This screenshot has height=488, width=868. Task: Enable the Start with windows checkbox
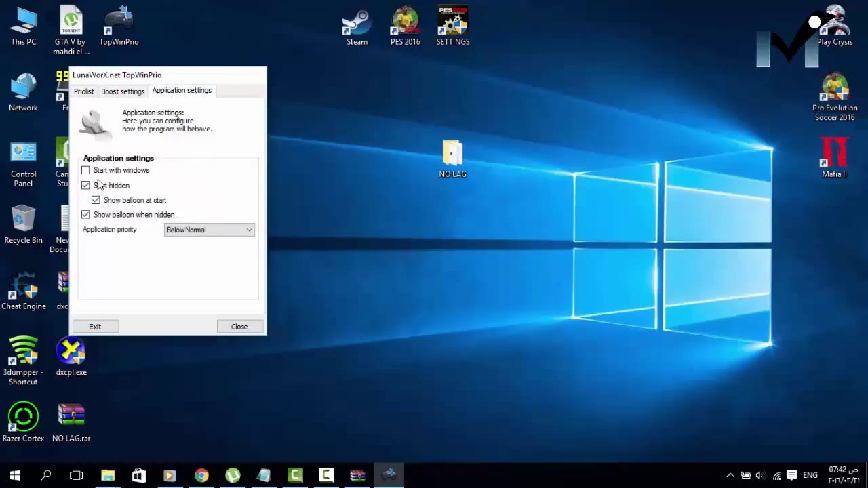pos(85,170)
